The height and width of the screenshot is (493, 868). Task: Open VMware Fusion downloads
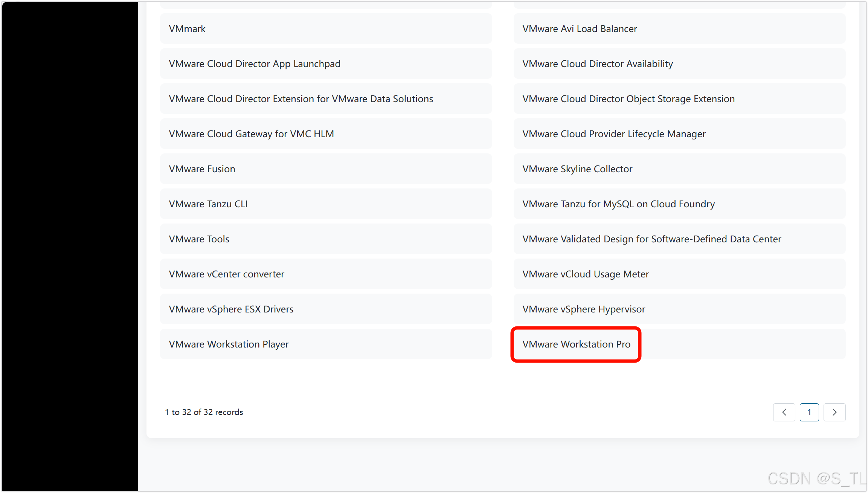point(202,169)
